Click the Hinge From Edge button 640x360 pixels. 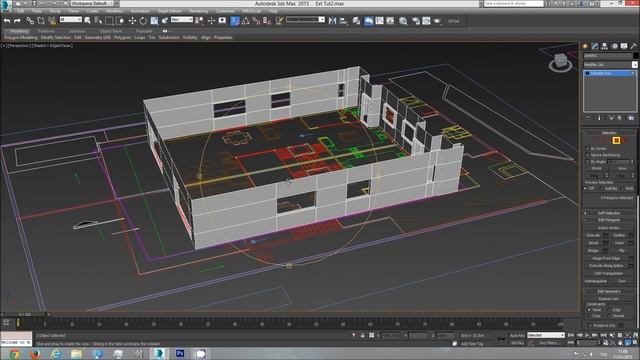(x=607, y=258)
